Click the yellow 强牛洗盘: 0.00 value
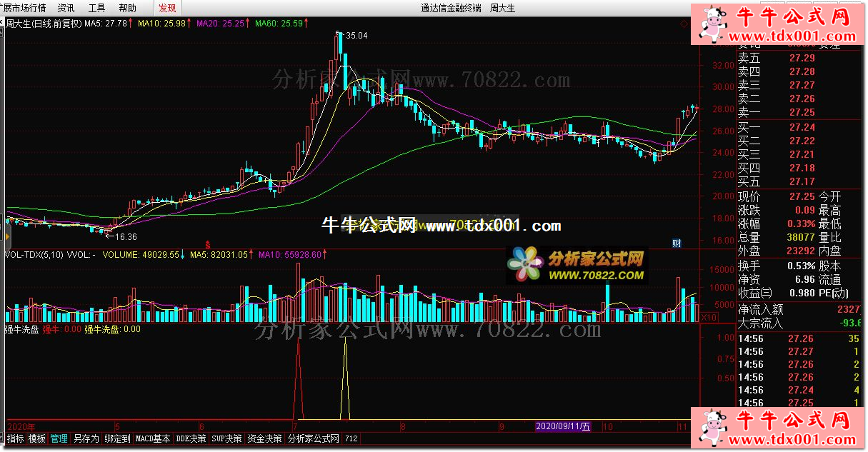Viewport: 868px width, 452px height. tap(113, 329)
